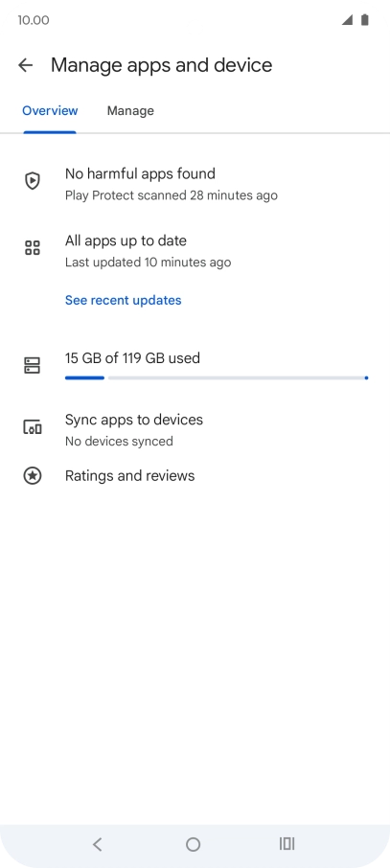Viewport: 390px width, 868px height.
Task: Tap the back arrow beside the title
Action: [26, 65]
